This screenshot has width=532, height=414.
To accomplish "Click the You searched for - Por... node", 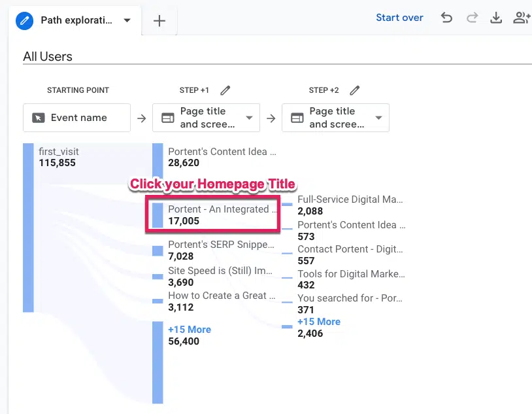I will (x=350, y=303).
